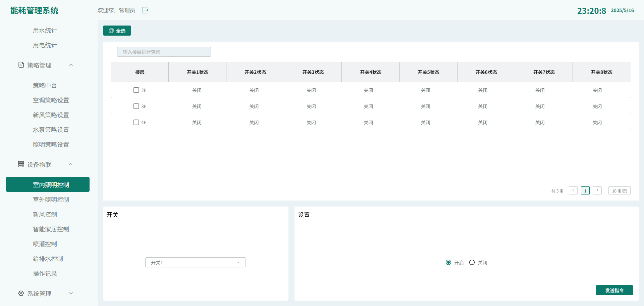
Task: Check the 4F row checkbox
Action: click(136, 122)
